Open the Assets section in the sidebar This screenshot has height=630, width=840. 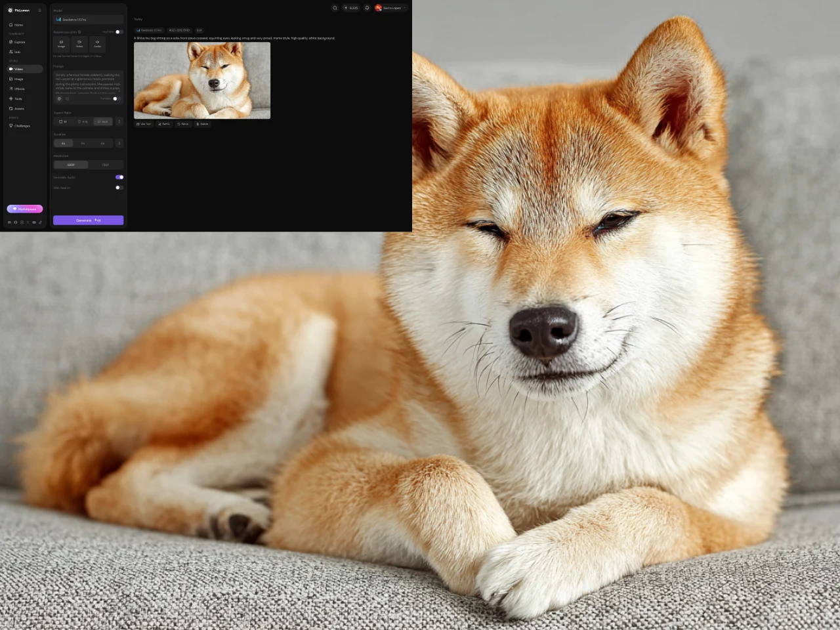(19, 108)
